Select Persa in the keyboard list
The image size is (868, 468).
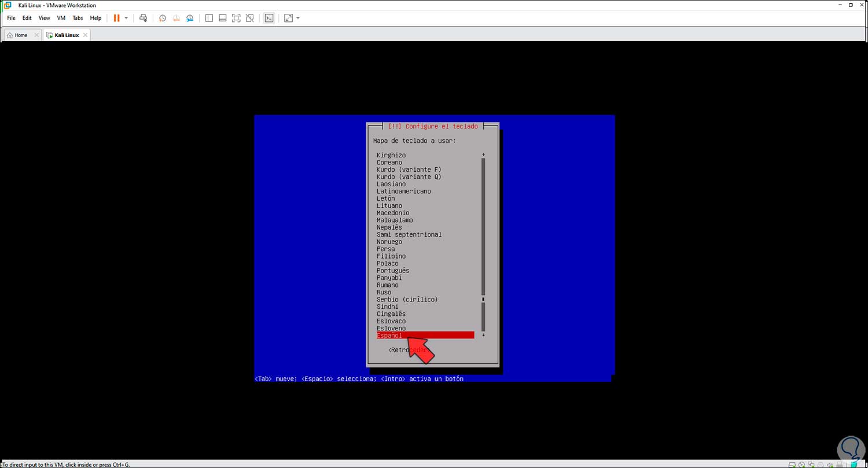[x=386, y=249]
